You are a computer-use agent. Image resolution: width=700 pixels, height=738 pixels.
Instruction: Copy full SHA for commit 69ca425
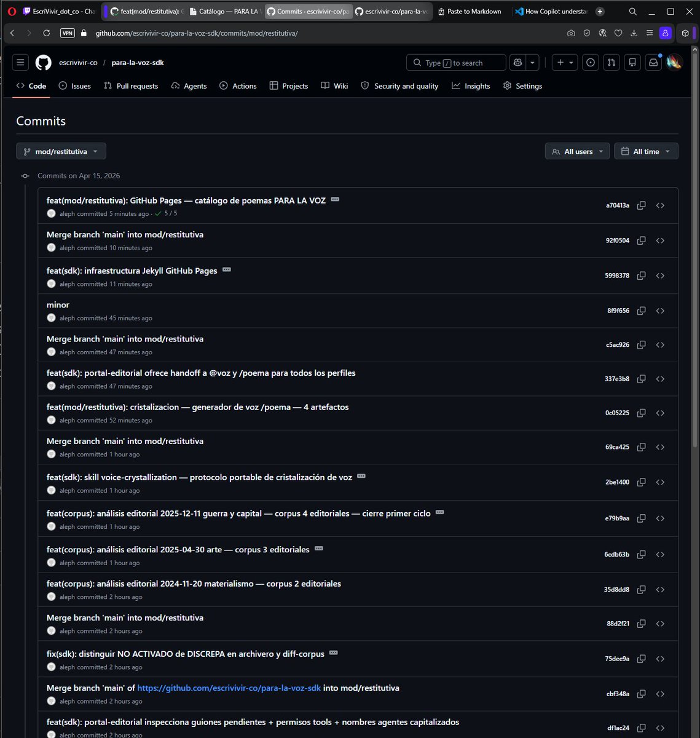tap(641, 447)
